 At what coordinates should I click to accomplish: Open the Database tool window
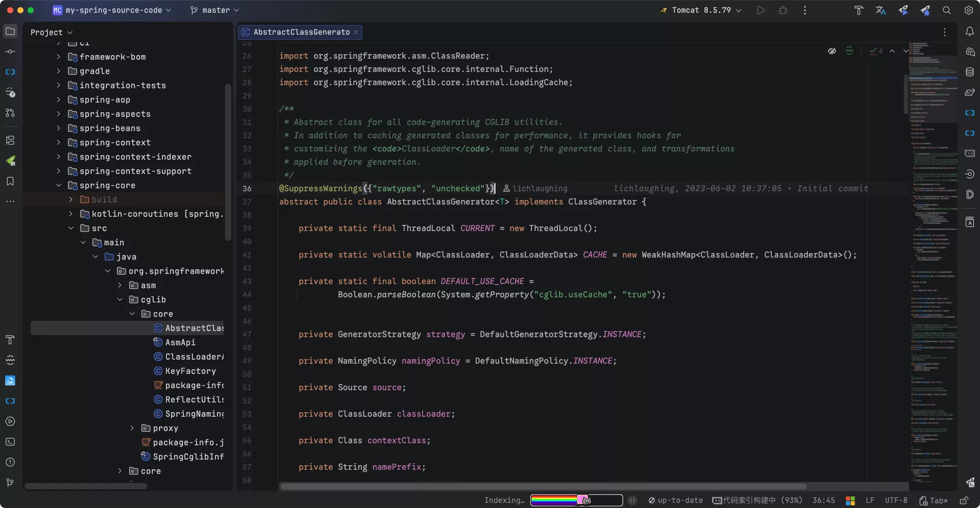pos(969,72)
